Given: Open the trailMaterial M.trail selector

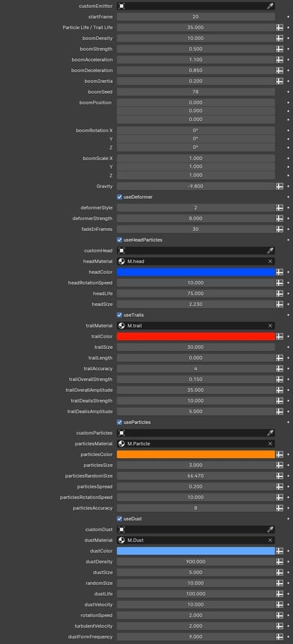Looking at the screenshot, I should tap(195, 326).
